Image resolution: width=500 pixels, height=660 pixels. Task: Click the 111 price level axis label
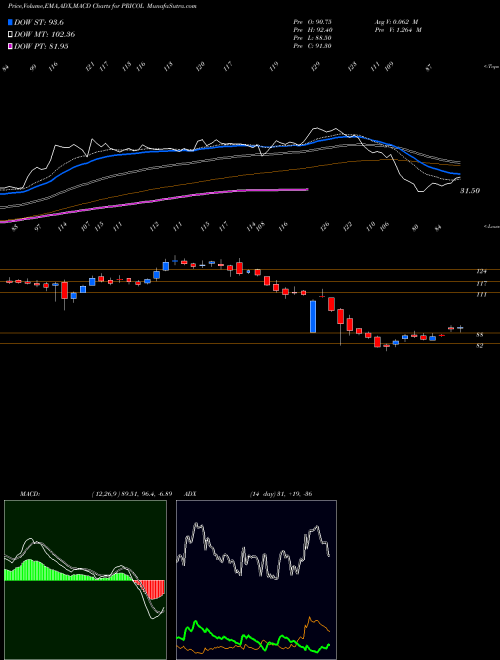point(481,295)
